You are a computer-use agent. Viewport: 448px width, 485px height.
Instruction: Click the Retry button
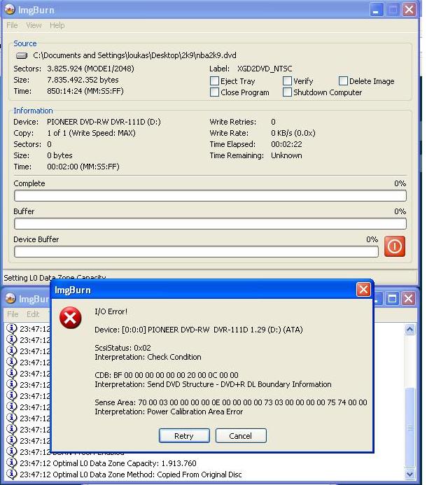pos(184,436)
